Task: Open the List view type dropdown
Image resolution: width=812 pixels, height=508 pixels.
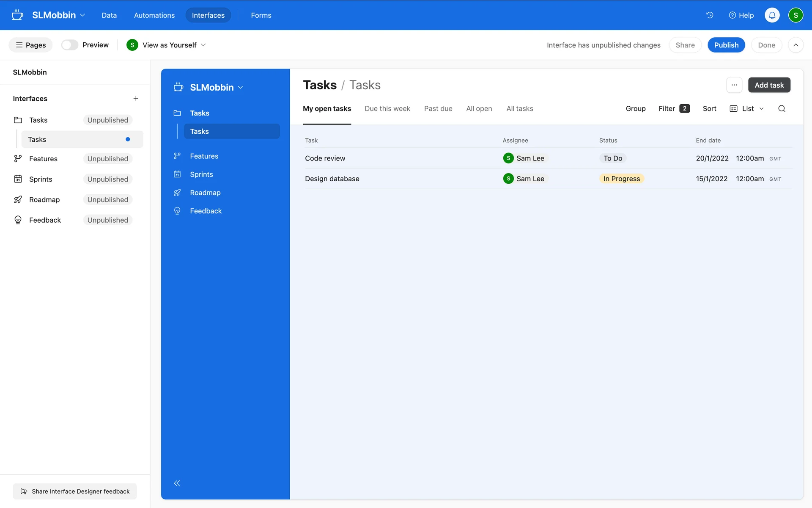Action: tap(747, 109)
